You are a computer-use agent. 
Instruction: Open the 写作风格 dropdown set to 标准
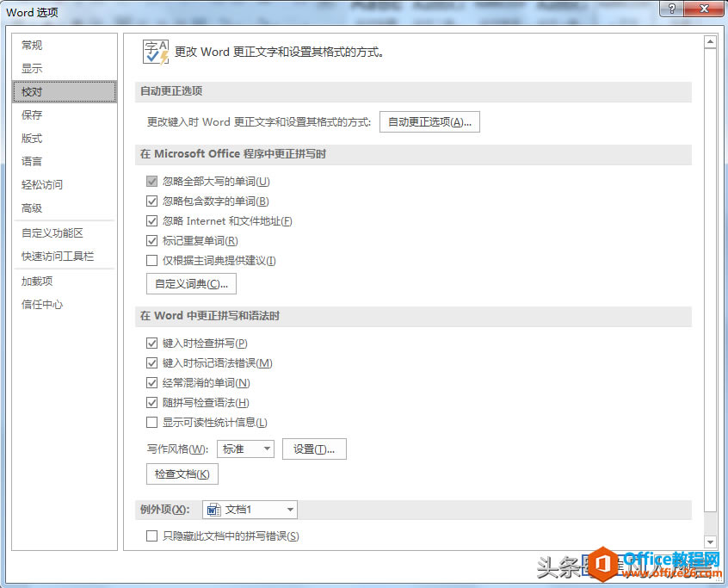click(245, 449)
